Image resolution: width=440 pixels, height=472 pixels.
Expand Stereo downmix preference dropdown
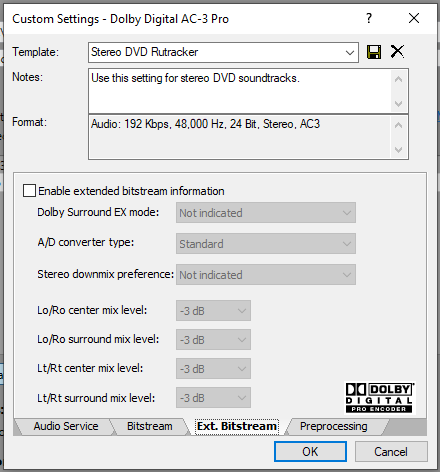266,275
